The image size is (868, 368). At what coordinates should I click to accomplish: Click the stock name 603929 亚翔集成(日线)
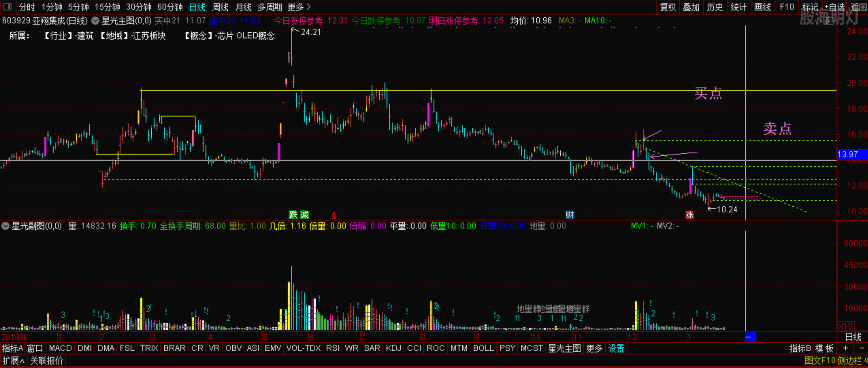(44, 21)
